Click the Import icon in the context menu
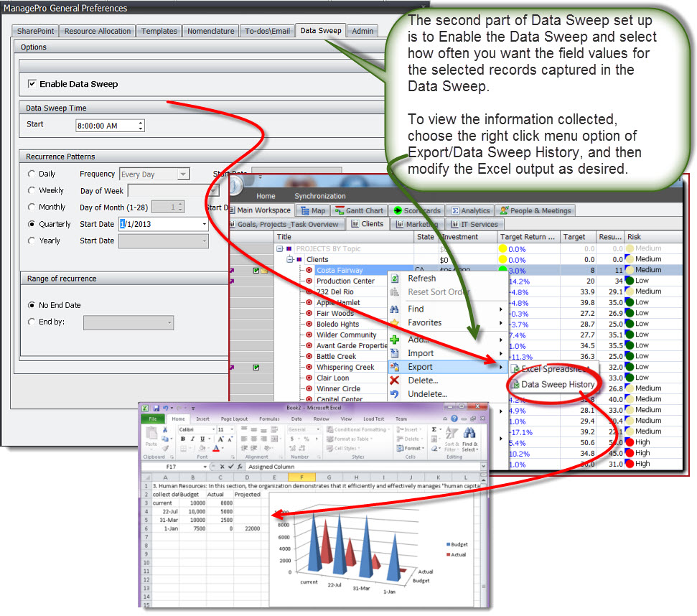Image resolution: width=697 pixels, height=616 pixels. 394,353
